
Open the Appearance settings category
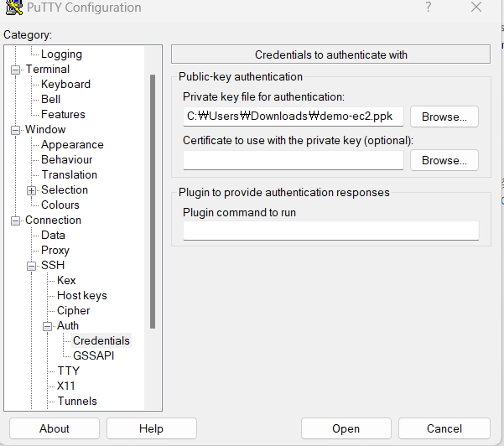click(72, 144)
